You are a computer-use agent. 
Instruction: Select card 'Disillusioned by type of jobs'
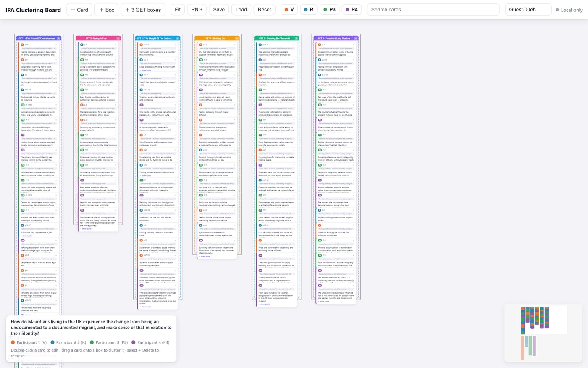[39, 95]
